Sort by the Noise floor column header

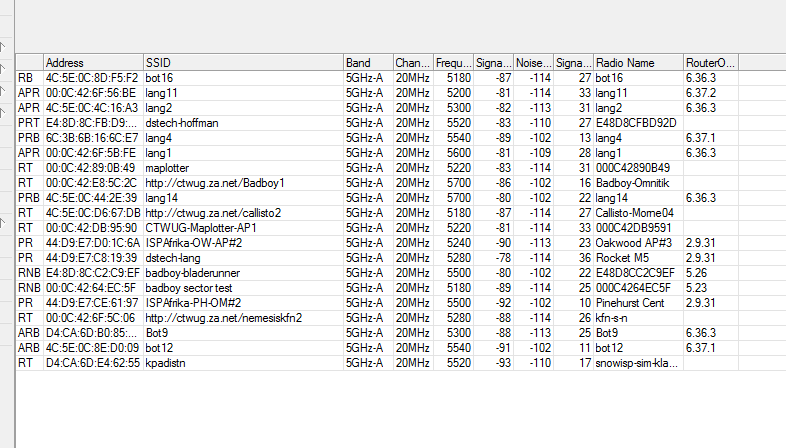coord(532,62)
